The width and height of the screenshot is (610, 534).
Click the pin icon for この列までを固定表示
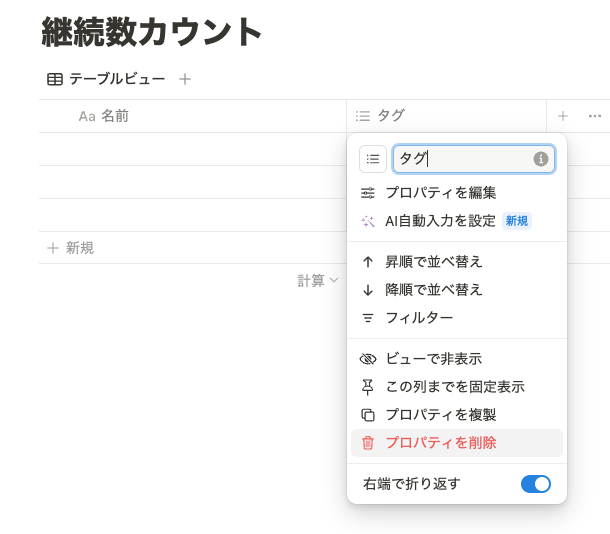[x=368, y=387]
